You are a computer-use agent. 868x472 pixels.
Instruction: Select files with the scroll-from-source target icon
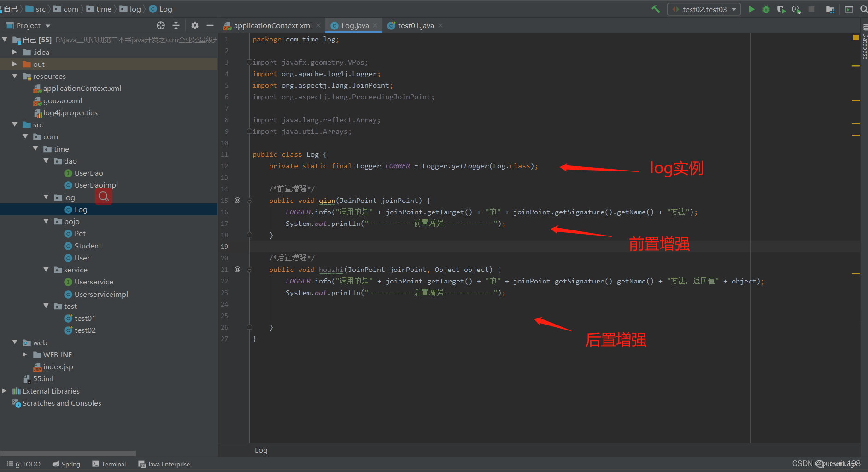pyautogui.click(x=160, y=25)
